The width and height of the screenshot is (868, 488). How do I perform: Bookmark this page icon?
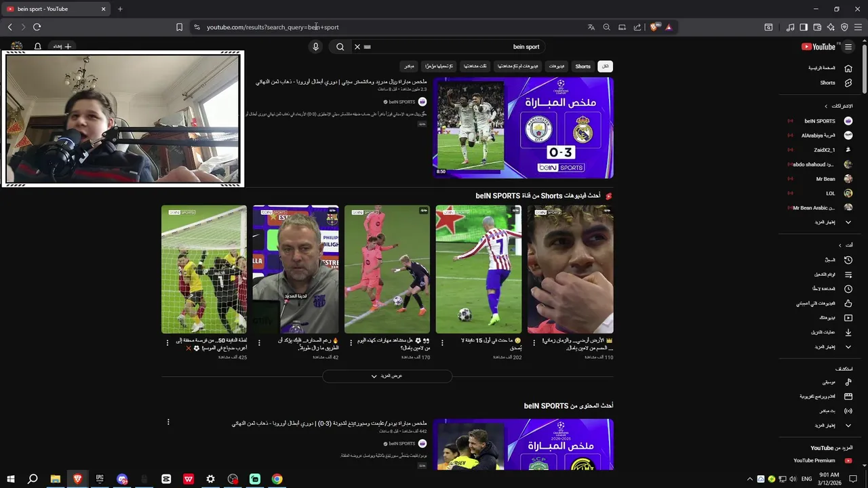[x=179, y=27]
